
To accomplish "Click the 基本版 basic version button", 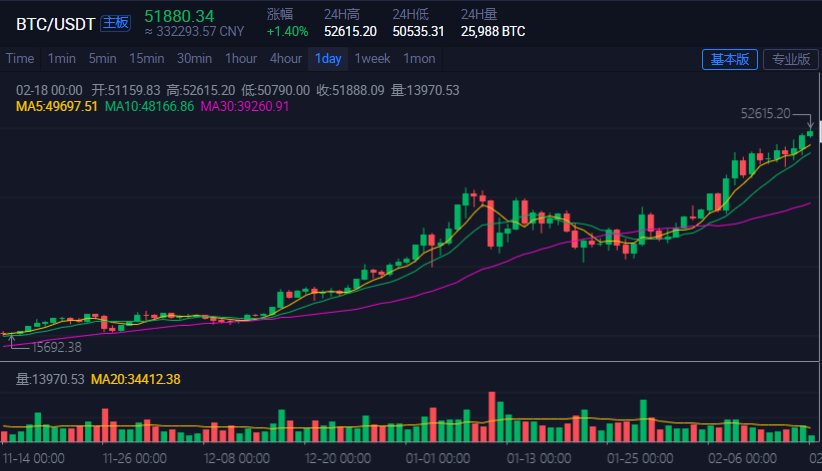I will tap(730, 59).
